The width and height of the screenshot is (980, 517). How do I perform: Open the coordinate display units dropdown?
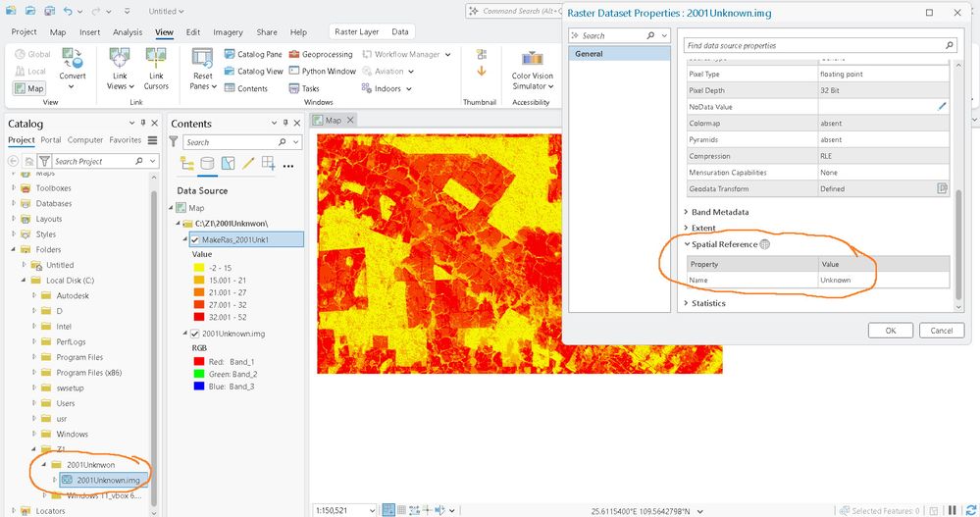pos(700,511)
